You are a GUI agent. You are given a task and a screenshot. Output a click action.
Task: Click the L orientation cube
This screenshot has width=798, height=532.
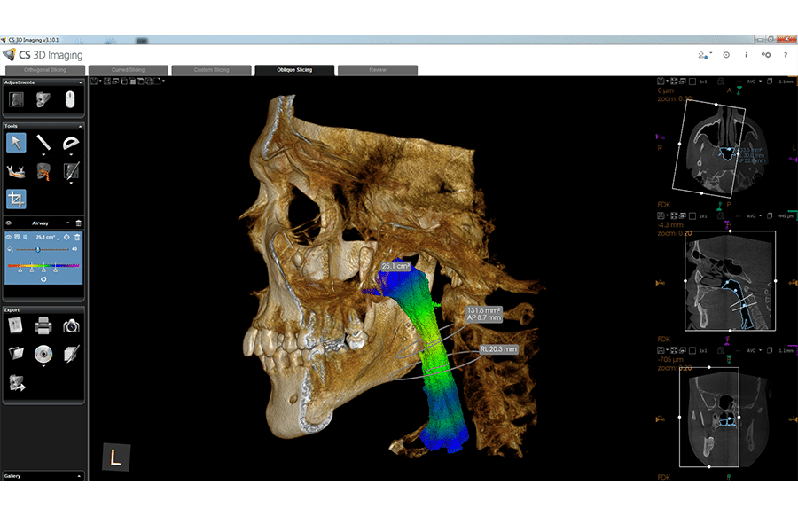coord(115,457)
